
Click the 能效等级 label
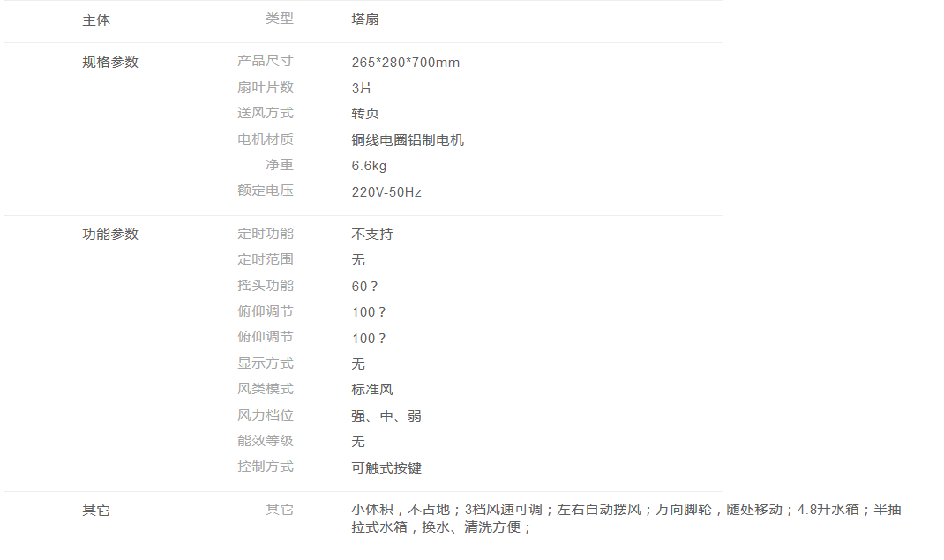tap(265, 441)
